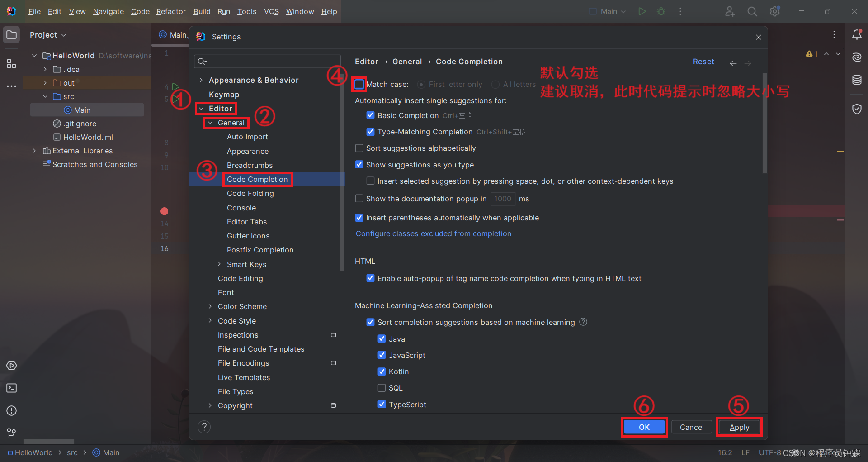This screenshot has width=868, height=462.
Task: Open the shield Coverage tool window icon
Action: point(857,109)
